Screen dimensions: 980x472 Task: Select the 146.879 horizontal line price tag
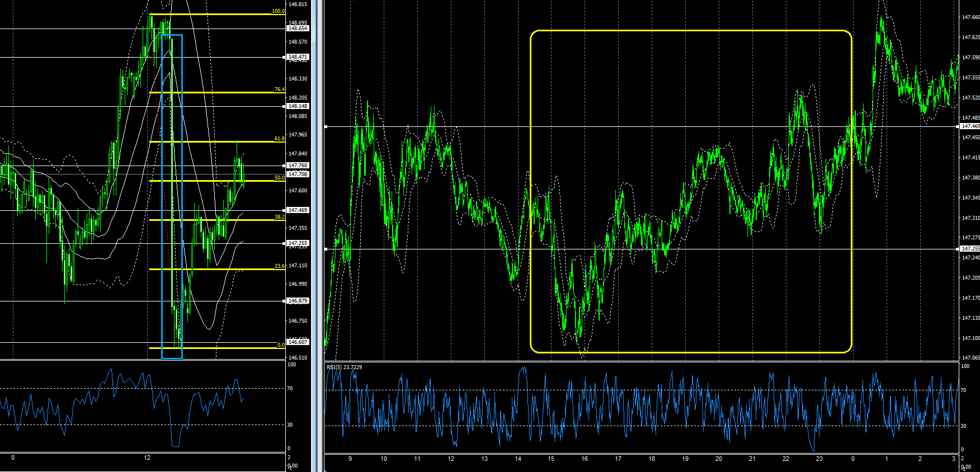point(298,301)
